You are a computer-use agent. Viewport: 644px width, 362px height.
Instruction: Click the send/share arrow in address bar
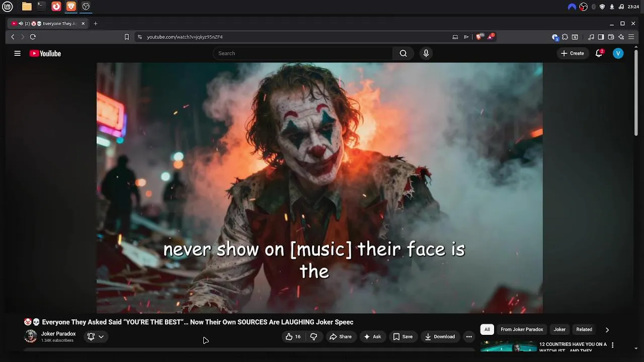click(x=466, y=37)
